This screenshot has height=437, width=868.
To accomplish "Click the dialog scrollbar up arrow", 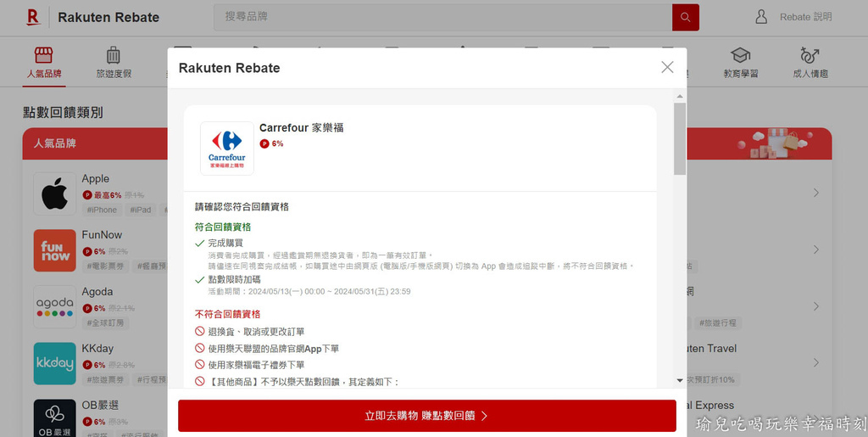I will pos(680,97).
